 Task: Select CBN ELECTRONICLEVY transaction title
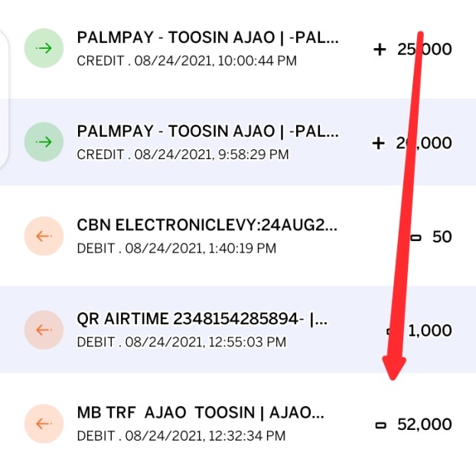pyautogui.click(x=207, y=225)
